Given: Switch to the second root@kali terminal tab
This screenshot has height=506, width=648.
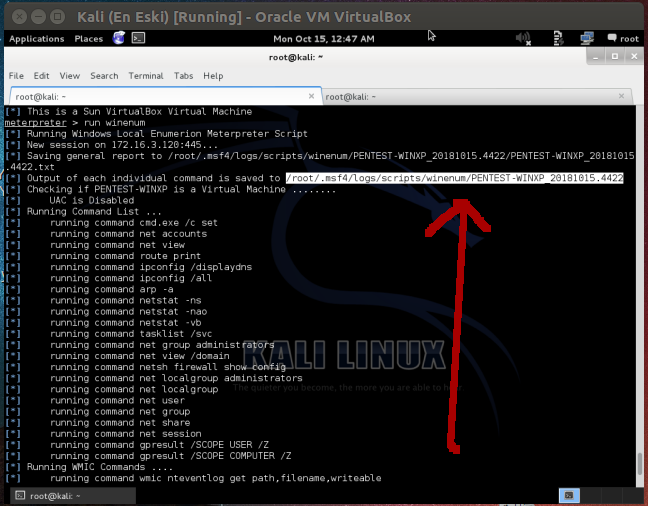Looking at the screenshot, I should (x=477, y=96).
